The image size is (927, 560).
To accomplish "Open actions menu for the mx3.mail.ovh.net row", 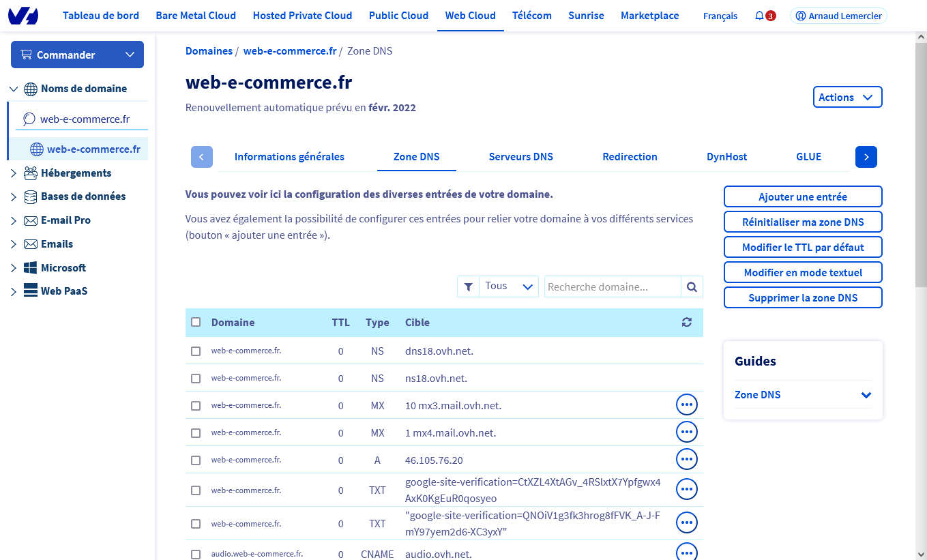I will click(x=686, y=405).
